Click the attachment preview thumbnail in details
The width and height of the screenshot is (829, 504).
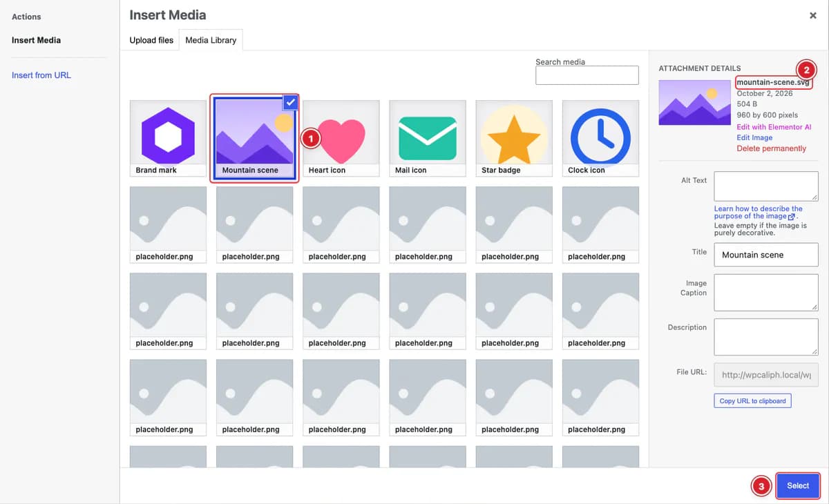tap(695, 102)
